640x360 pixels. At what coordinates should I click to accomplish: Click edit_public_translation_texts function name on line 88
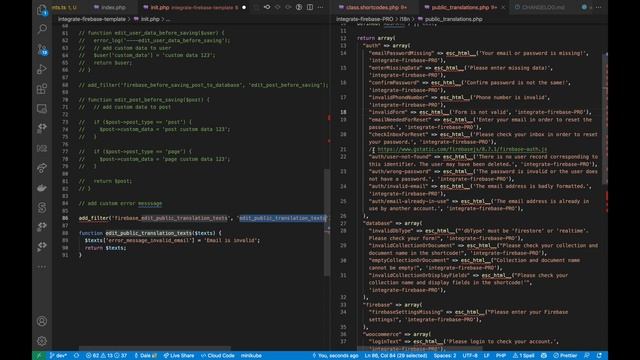click(x=149, y=233)
